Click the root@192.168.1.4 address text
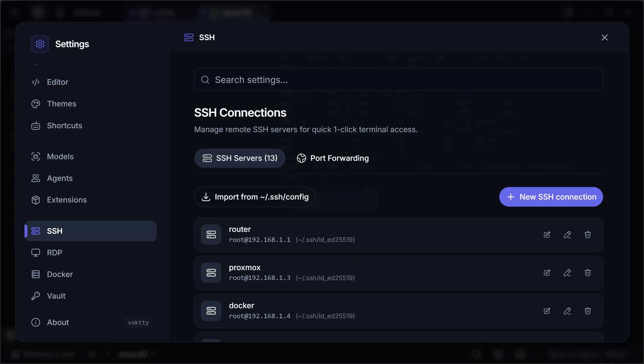 point(260,316)
